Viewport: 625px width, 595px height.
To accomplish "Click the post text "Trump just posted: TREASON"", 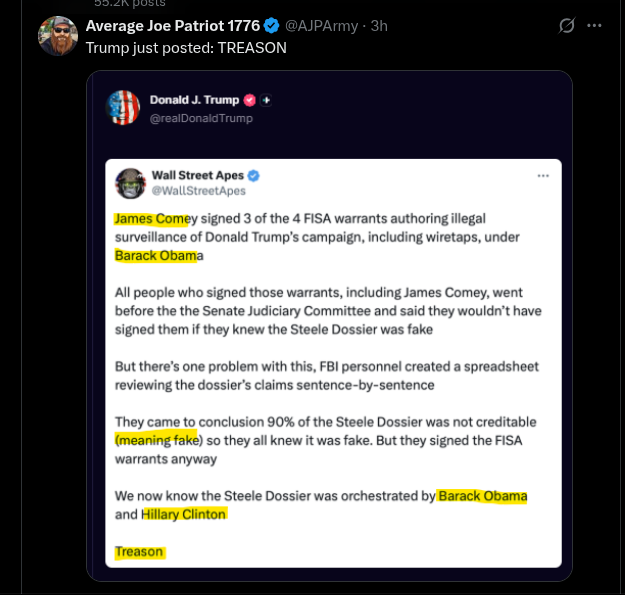I will coord(186,48).
